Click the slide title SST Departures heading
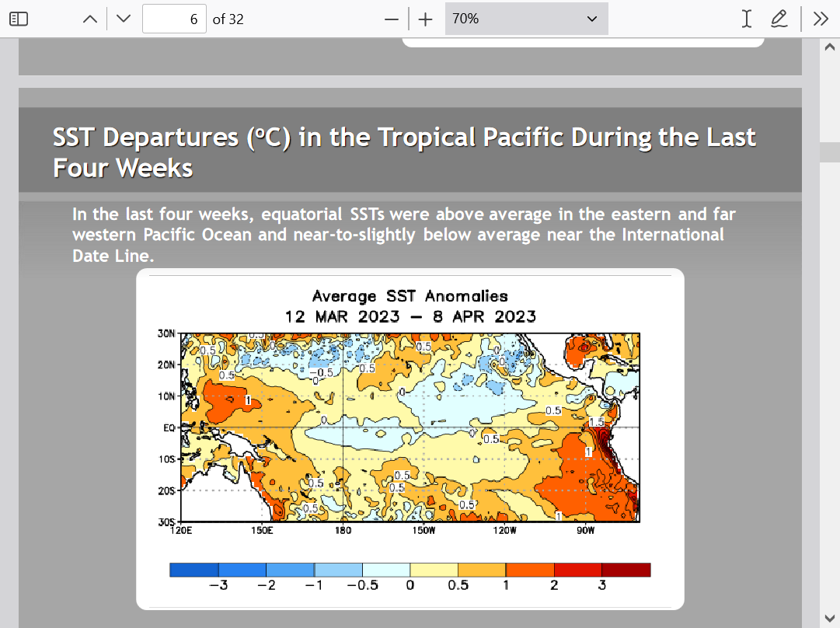840x628 pixels. tap(404, 152)
